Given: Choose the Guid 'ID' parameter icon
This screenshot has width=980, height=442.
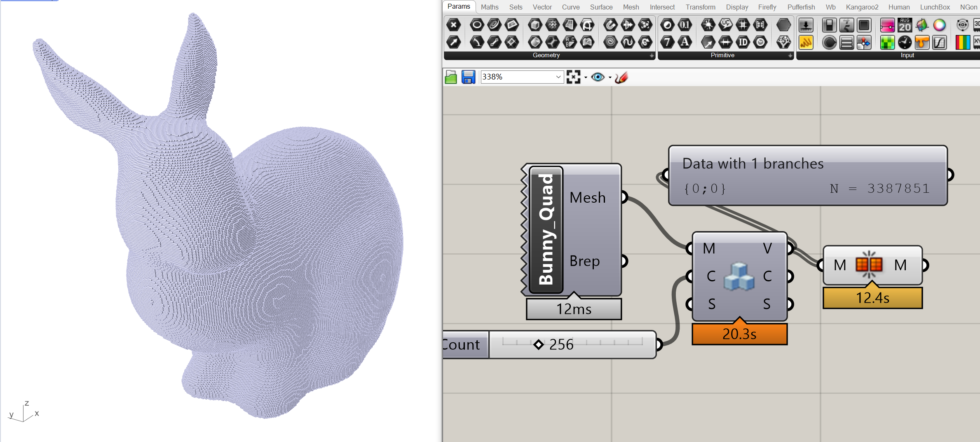Looking at the screenshot, I should [743, 42].
